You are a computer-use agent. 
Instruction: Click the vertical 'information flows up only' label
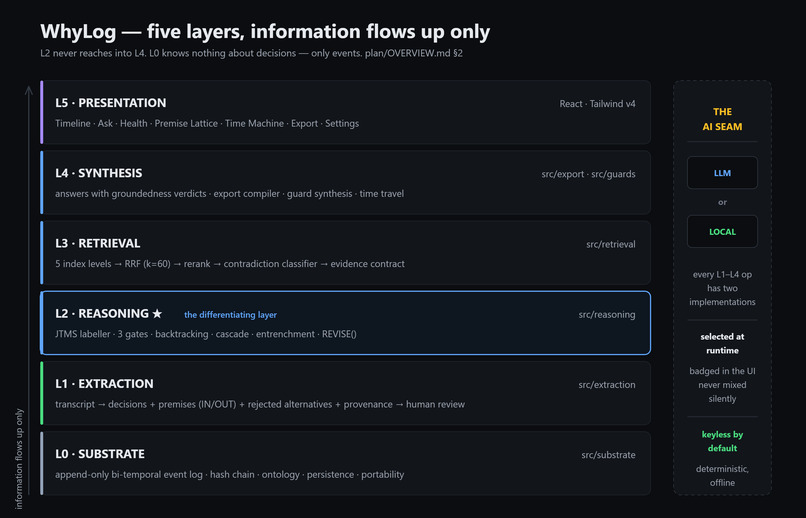click(x=19, y=458)
